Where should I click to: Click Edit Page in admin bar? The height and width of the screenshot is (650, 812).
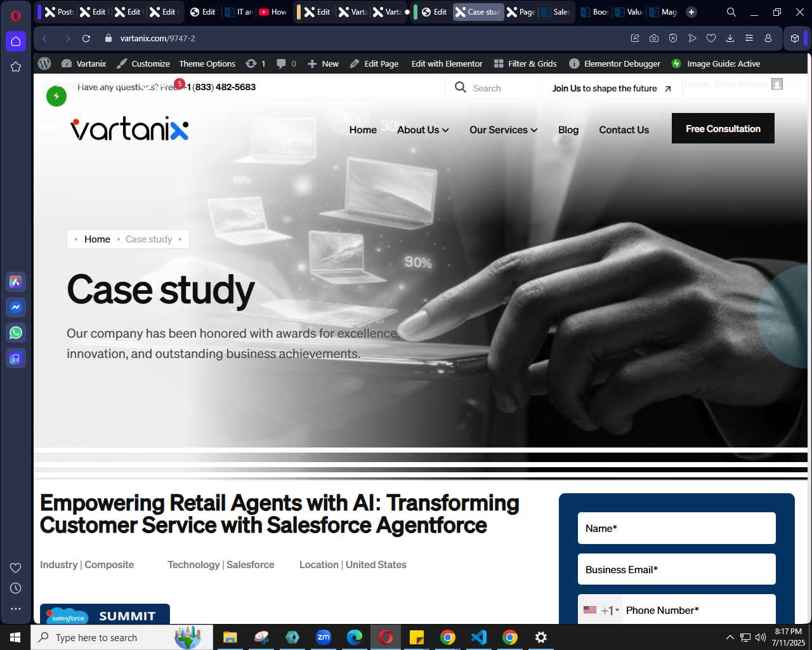(374, 63)
